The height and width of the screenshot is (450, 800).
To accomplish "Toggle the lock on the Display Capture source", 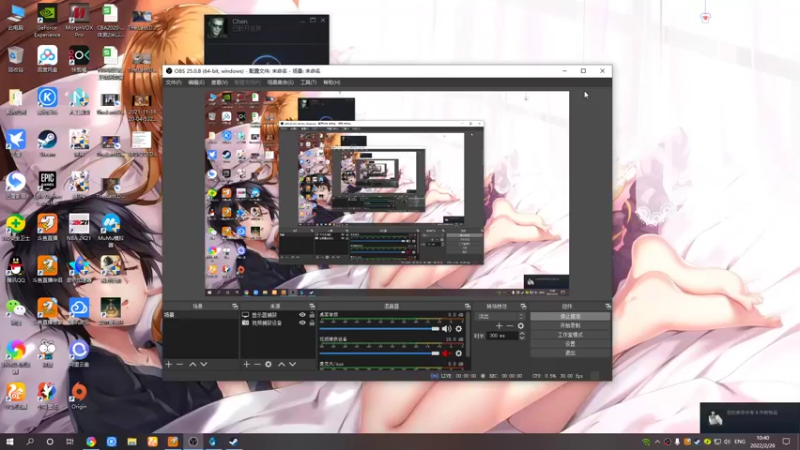I will (x=312, y=315).
